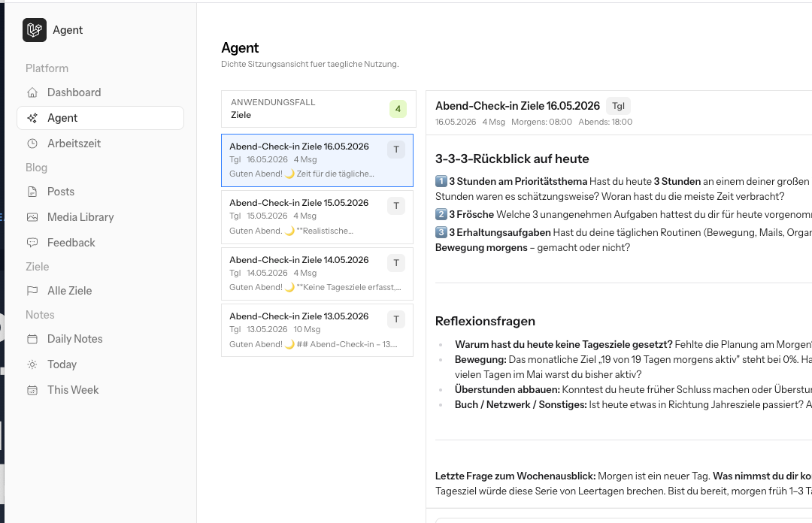Open Alle Ziele
This screenshot has width=812, height=523.
click(x=101, y=291)
